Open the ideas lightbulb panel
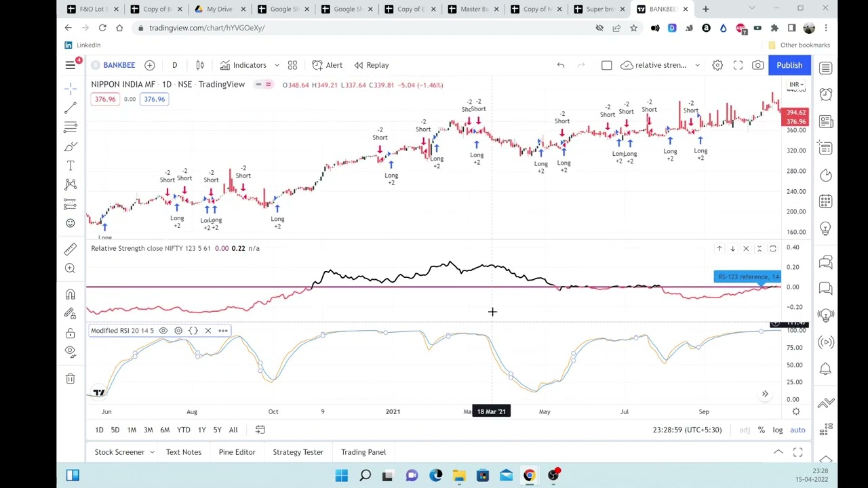This screenshot has width=868, height=488. [825, 228]
